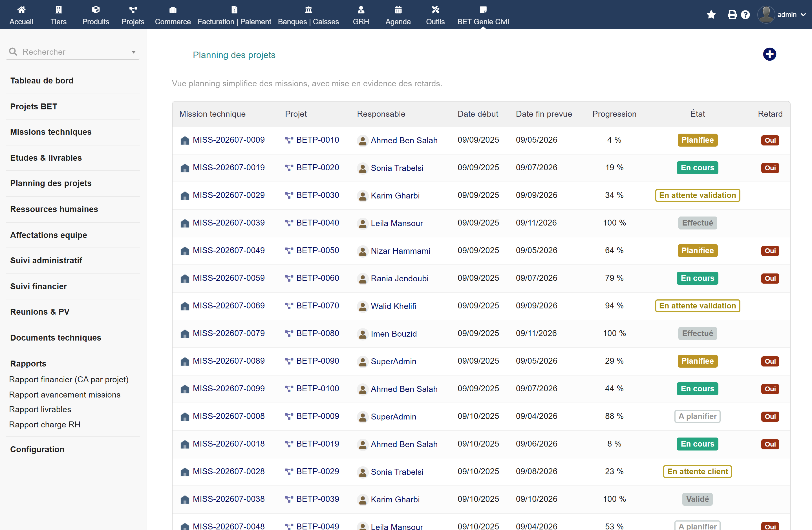812x530 pixels.
Task: Click the Agenda calendar icon
Action: 398,10
